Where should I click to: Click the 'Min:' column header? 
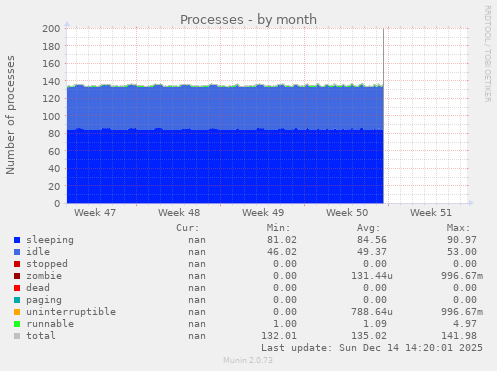click(x=278, y=228)
